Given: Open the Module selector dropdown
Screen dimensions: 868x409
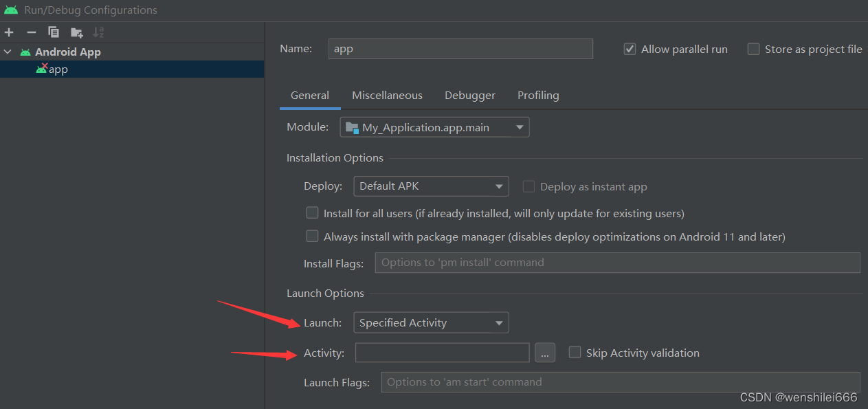Looking at the screenshot, I should tap(520, 126).
